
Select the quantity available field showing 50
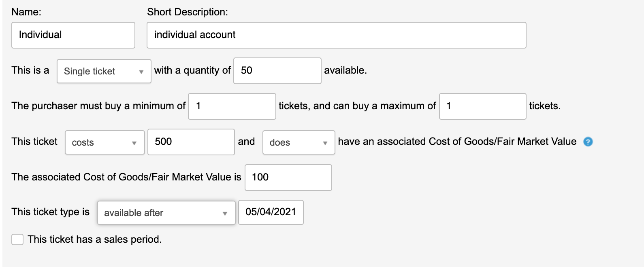[277, 71]
